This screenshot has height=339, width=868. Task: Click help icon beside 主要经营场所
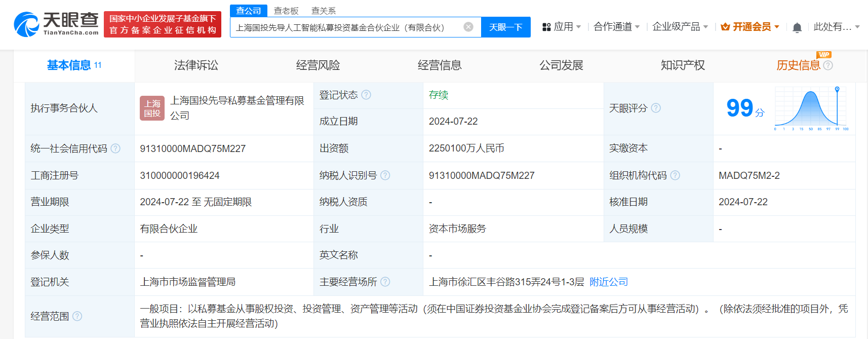(385, 282)
